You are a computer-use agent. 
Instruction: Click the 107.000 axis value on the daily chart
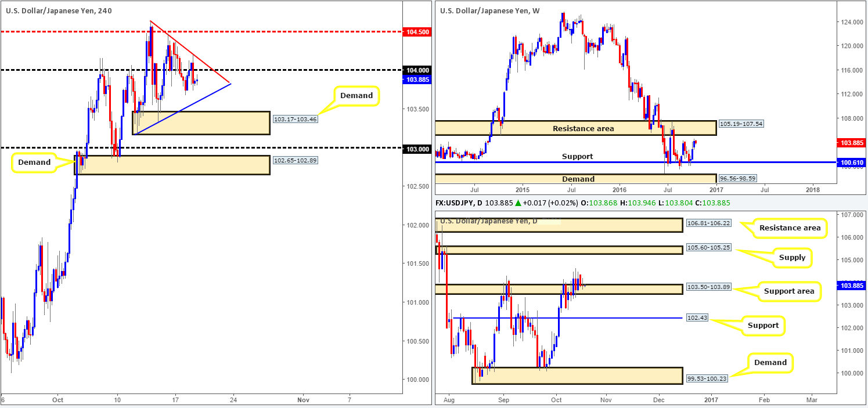(x=851, y=215)
